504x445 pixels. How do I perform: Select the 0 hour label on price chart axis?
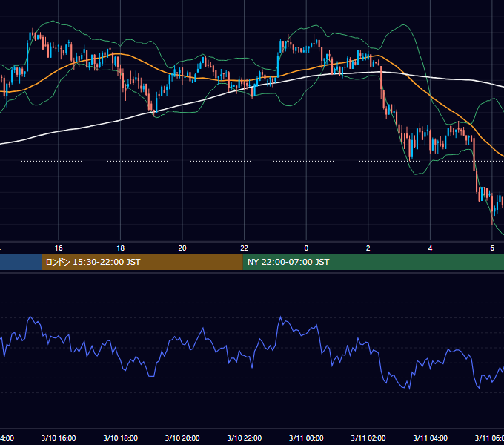pyautogui.click(x=306, y=248)
